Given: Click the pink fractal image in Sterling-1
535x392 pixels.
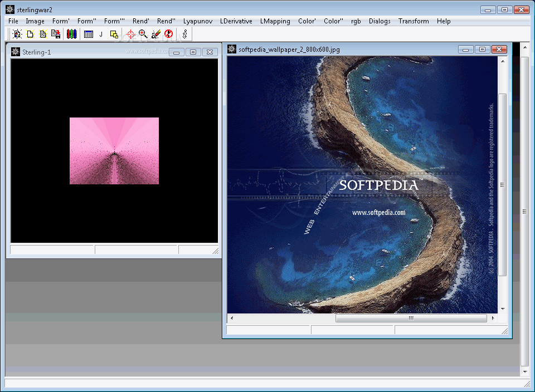Looking at the screenshot, I should 114,151.
